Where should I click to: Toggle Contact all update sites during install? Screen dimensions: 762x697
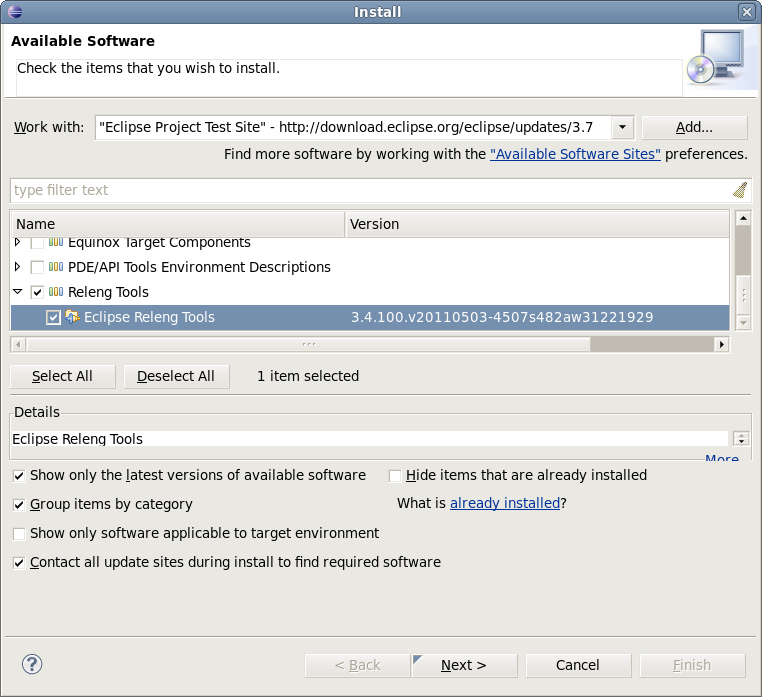tap(19, 563)
